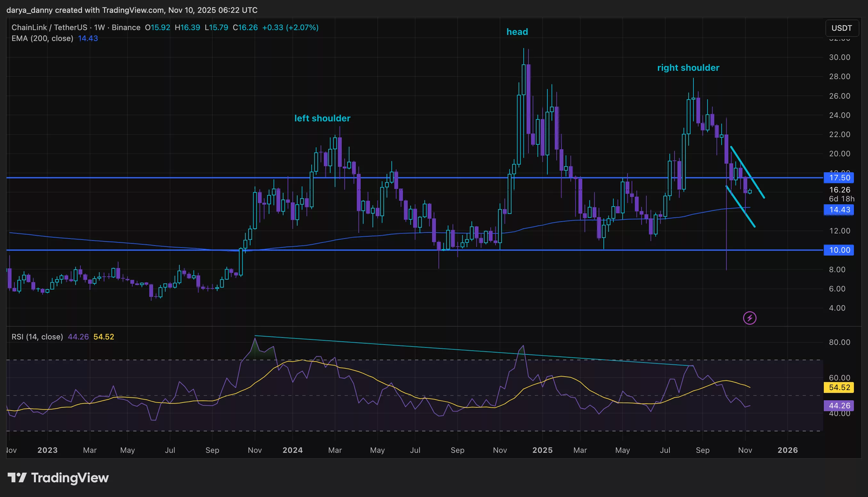Image resolution: width=868 pixels, height=497 pixels.
Task: Toggle the USDT currency display
Action: pyautogui.click(x=842, y=28)
